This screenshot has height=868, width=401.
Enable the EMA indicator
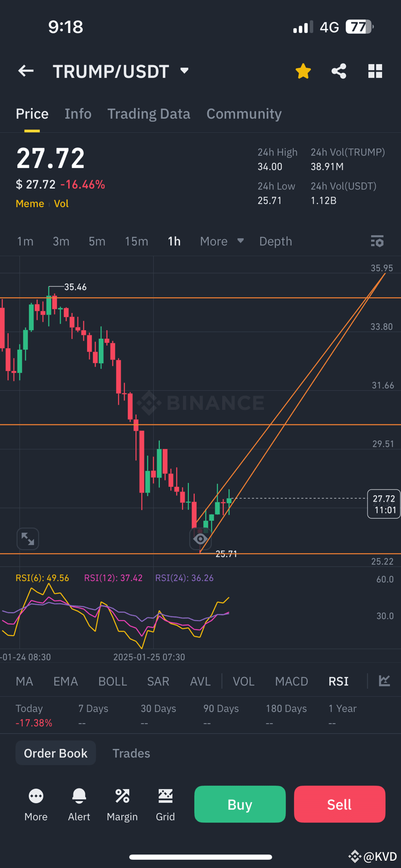tap(65, 682)
